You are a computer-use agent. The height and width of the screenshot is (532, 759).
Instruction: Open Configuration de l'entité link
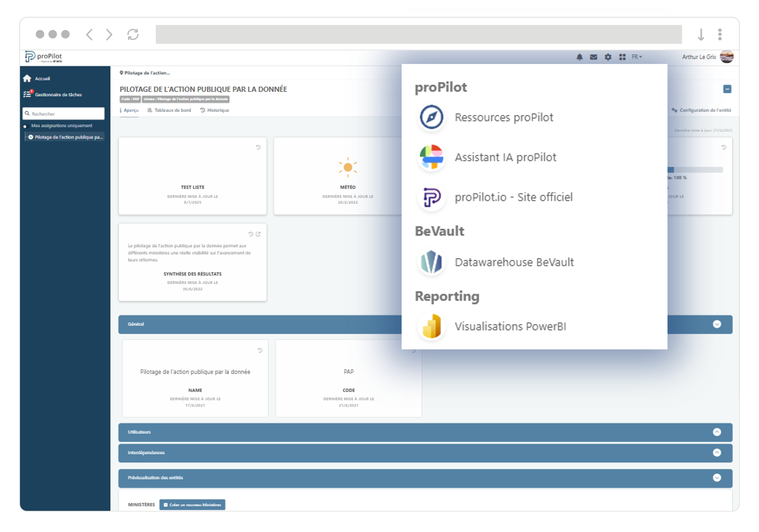pyautogui.click(x=701, y=110)
